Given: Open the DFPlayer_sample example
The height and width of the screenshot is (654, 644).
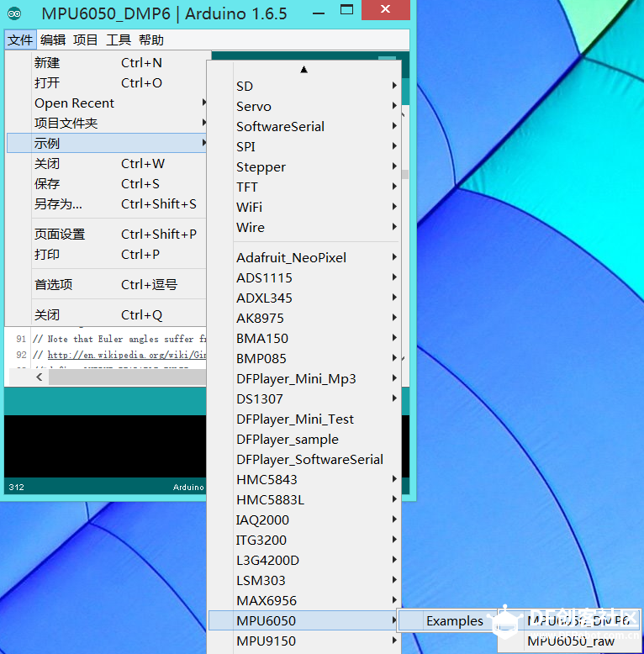Looking at the screenshot, I should [304, 439].
